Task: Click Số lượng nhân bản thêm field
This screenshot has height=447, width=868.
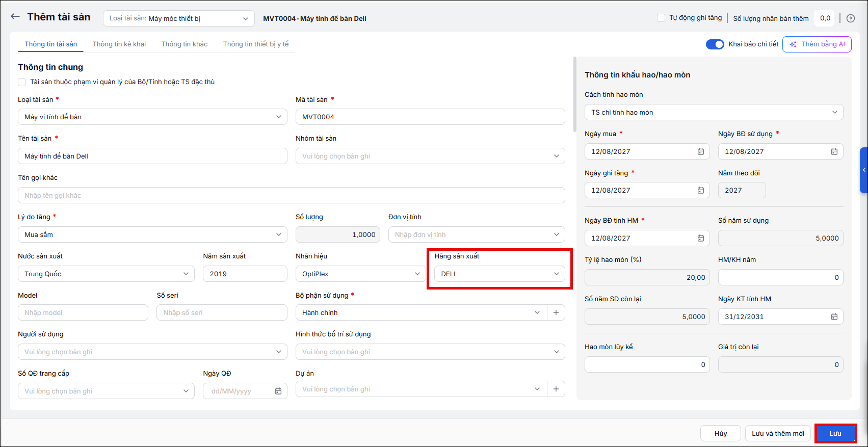Action: [x=824, y=18]
